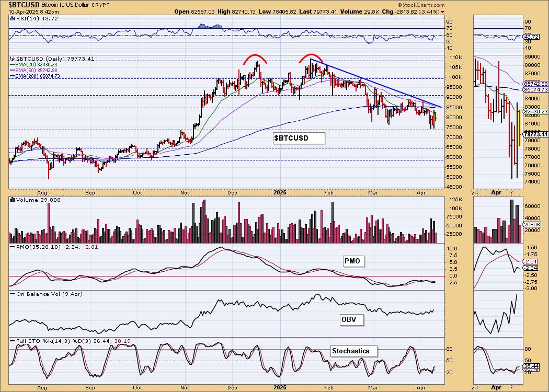Click the bold 79773.41 price tag on zoom panel
549x392 pixels.
coord(536,134)
